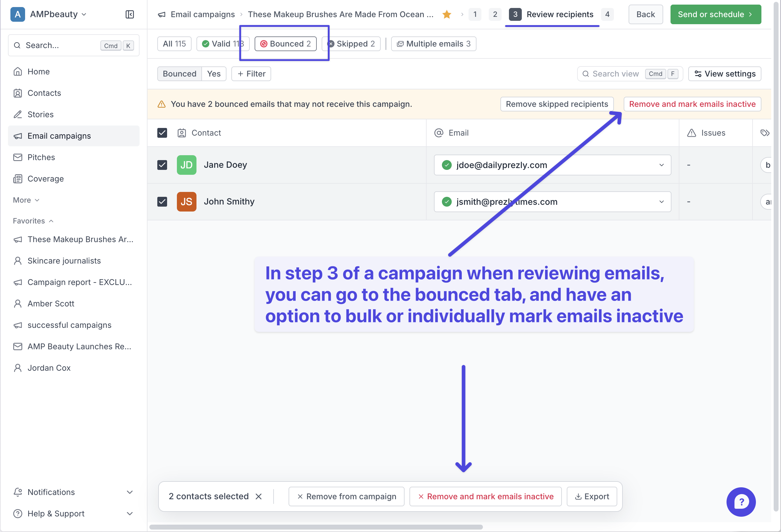Select the Multiple emails 3 tab

(434, 44)
